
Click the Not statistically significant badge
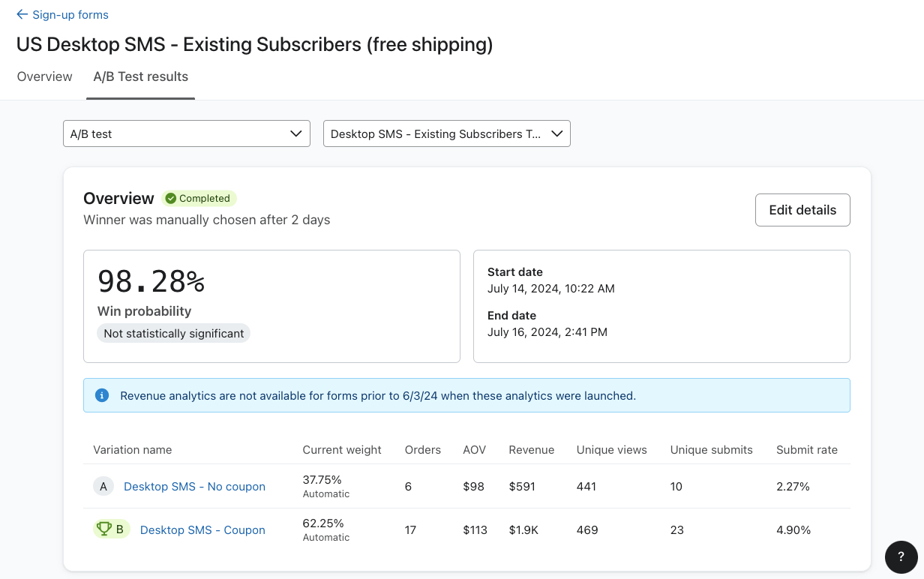click(173, 333)
